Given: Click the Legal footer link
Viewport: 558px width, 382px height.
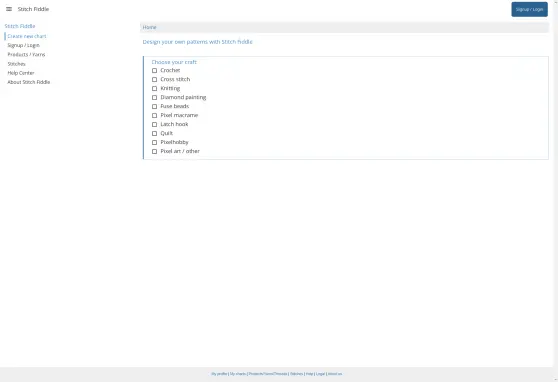Looking at the screenshot, I should (320, 374).
